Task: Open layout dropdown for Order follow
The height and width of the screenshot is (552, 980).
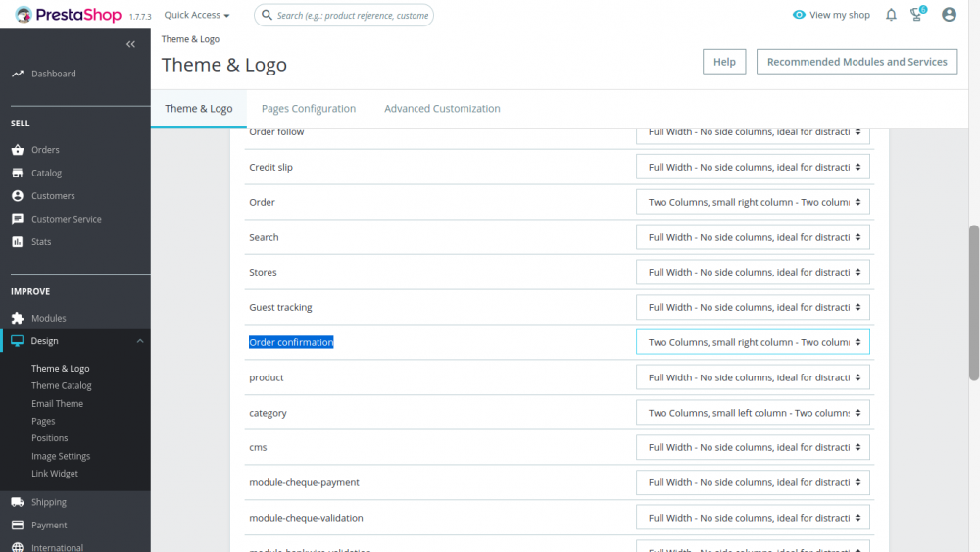Action: [753, 135]
